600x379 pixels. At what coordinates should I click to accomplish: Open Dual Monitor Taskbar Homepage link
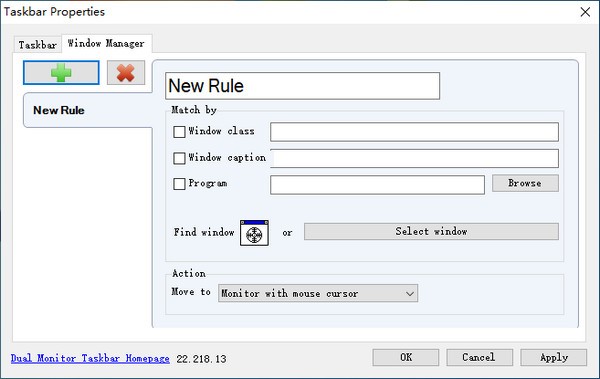tap(90, 359)
